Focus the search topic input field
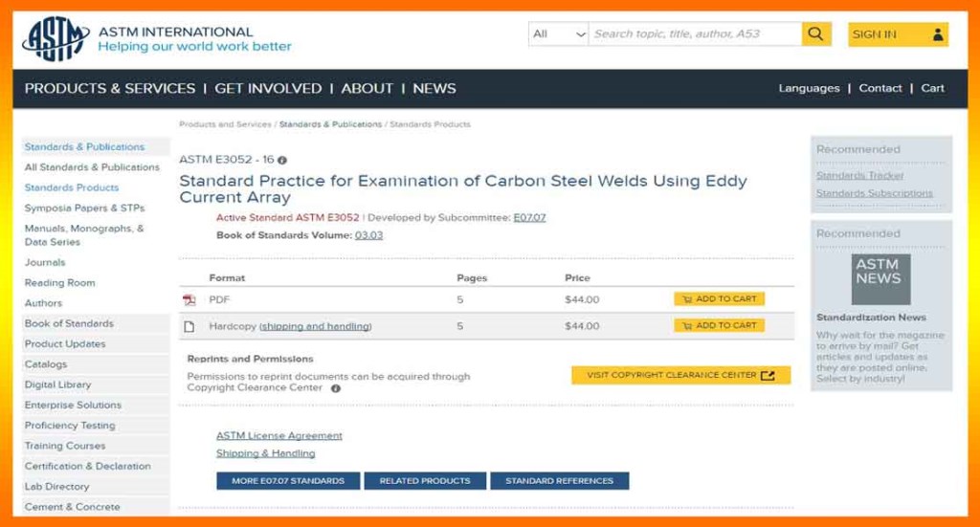 tap(695, 33)
